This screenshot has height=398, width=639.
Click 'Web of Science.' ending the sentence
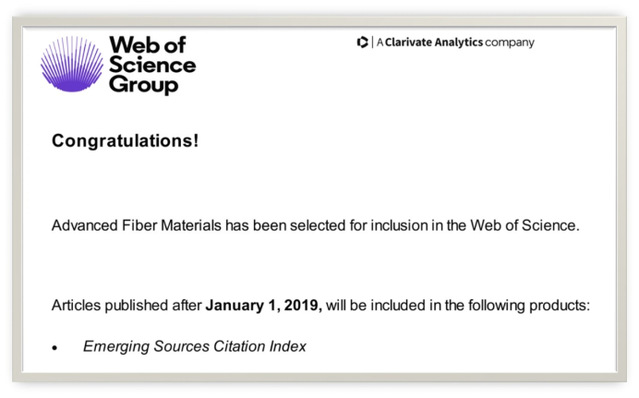coord(525,225)
